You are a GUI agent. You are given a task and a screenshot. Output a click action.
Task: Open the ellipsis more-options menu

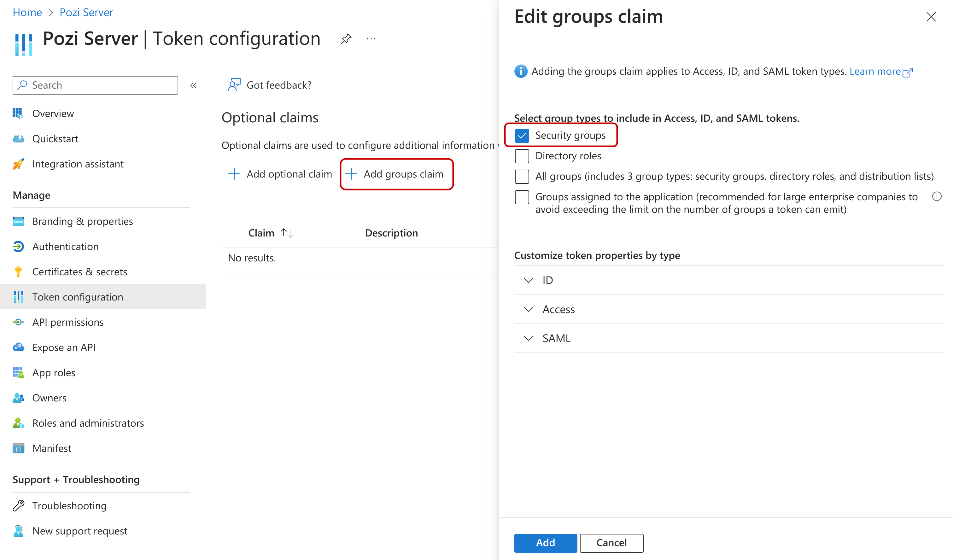(x=371, y=39)
